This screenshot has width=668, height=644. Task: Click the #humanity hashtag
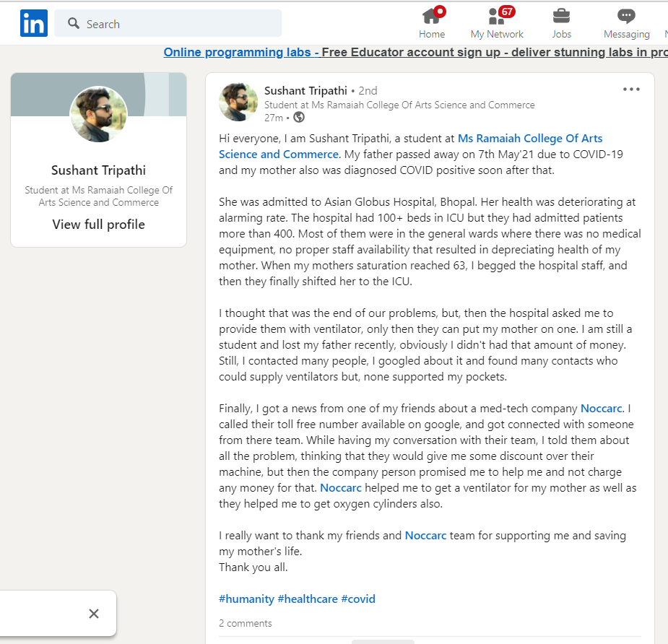coord(246,599)
